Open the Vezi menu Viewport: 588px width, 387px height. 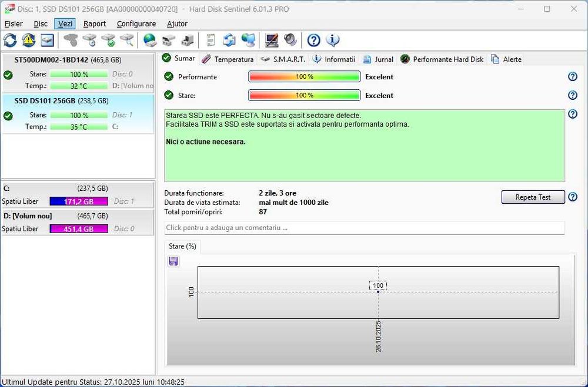pos(65,23)
